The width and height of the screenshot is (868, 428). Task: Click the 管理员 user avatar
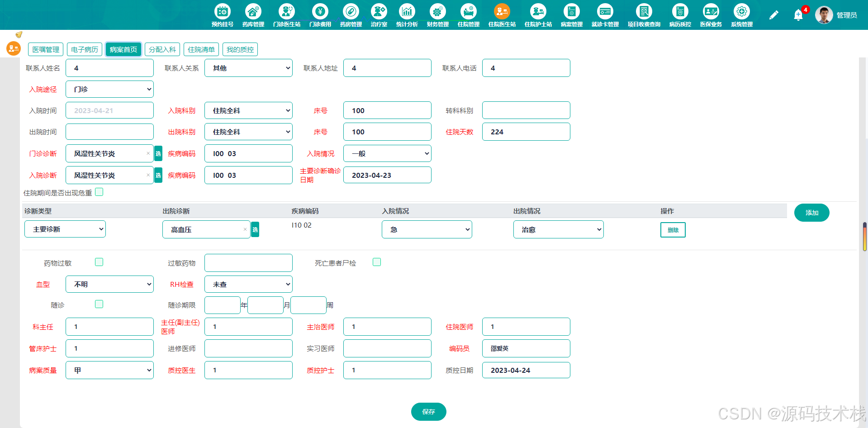tap(824, 15)
